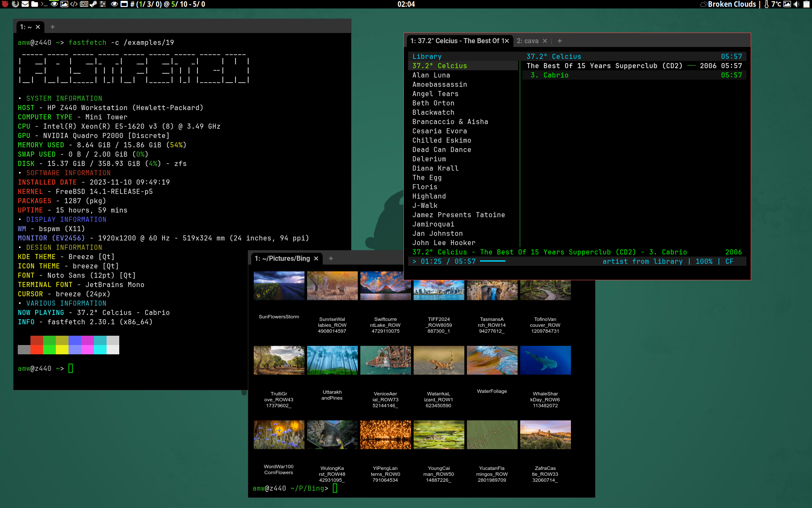Open the image viewer icon left of code icon
The height and width of the screenshot is (508, 812).
(x=64, y=4)
